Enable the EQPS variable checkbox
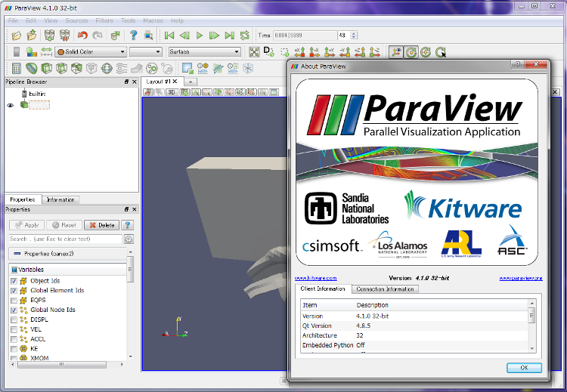 coord(14,301)
